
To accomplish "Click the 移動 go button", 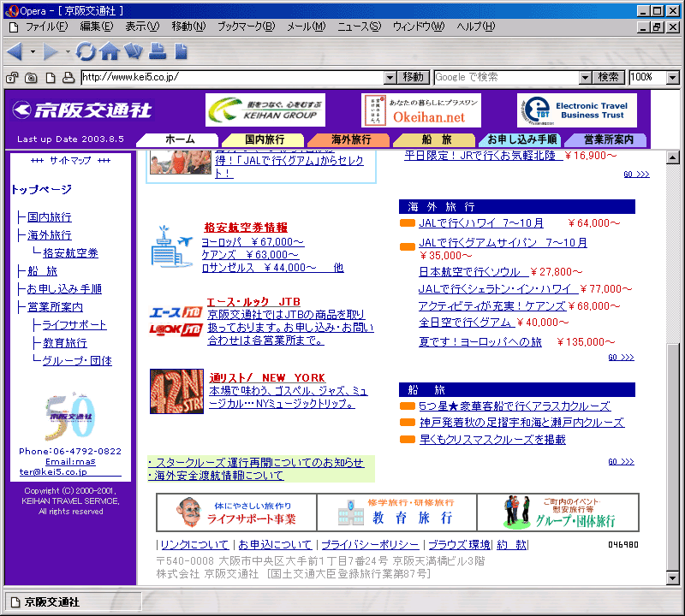I will [414, 78].
